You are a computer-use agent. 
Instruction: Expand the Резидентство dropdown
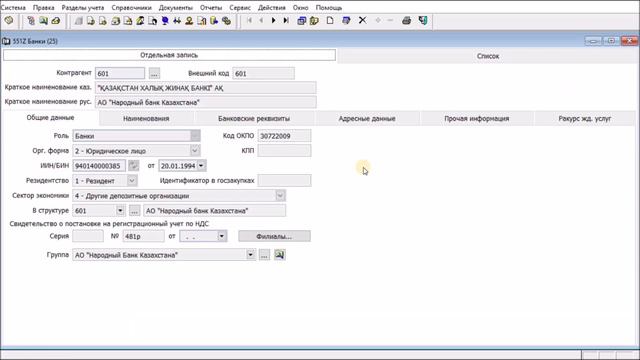click(132, 180)
